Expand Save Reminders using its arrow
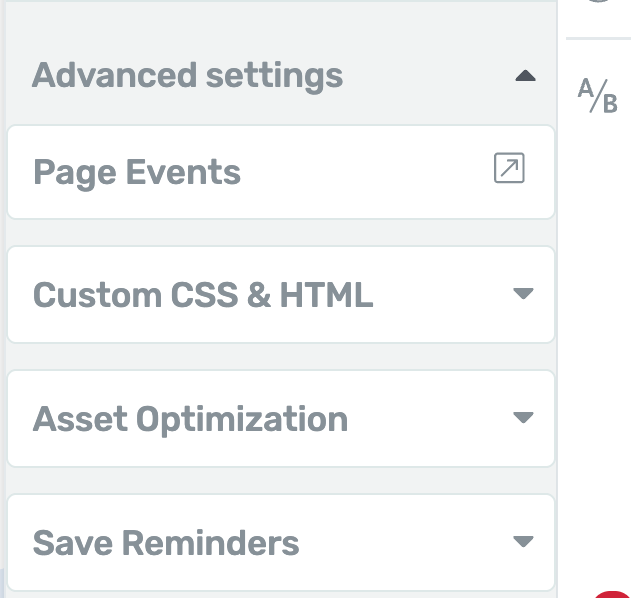This screenshot has height=598, width=638. click(x=523, y=541)
